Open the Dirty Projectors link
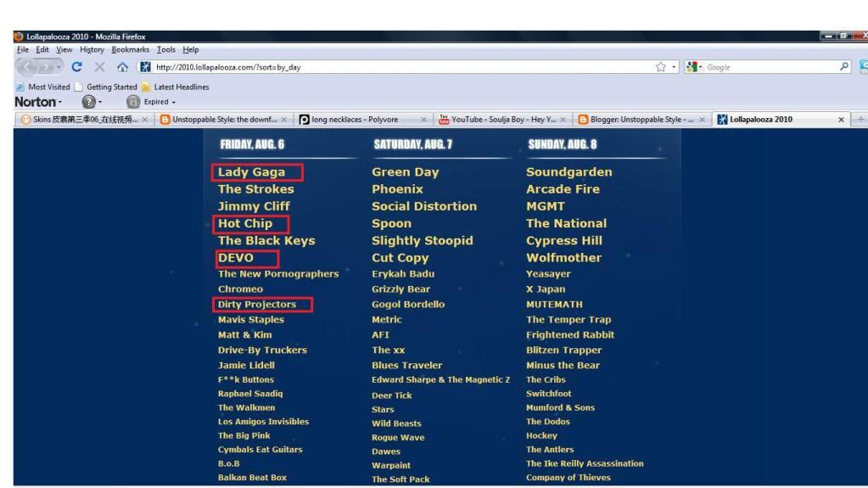The image size is (868, 488). click(257, 304)
